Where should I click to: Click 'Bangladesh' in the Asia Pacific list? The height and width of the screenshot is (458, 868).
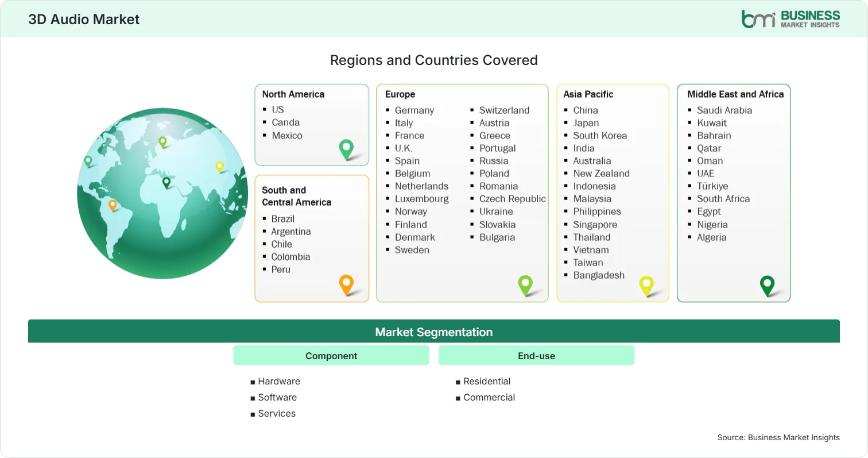point(599,275)
